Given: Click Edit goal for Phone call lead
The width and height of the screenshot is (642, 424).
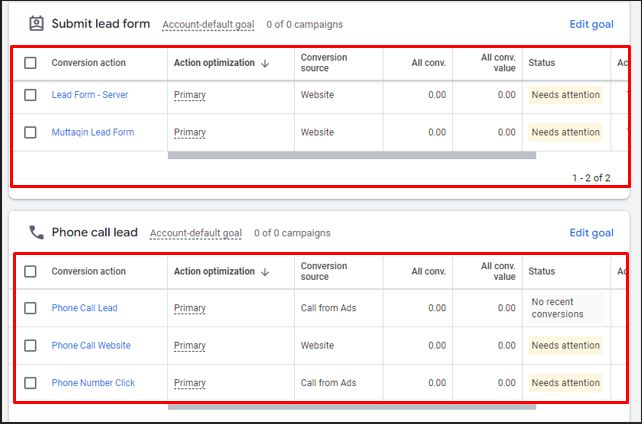Looking at the screenshot, I should [x=591, y=233].
